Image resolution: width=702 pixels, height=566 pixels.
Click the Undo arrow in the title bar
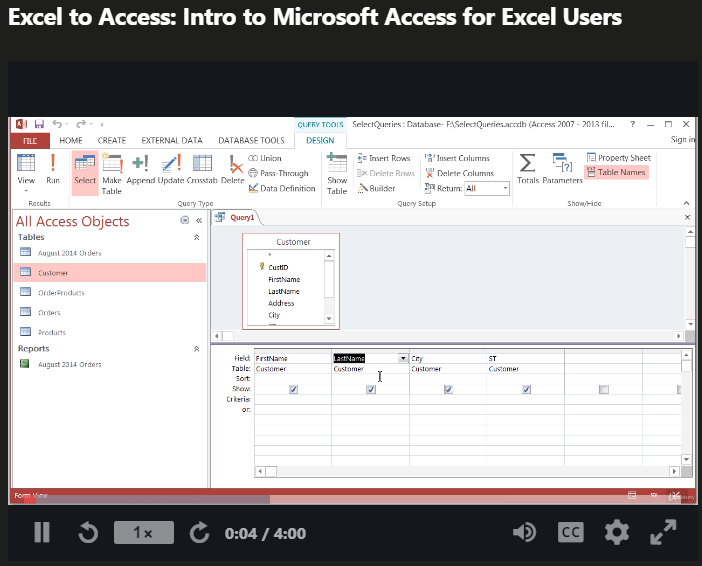point(57,124)
